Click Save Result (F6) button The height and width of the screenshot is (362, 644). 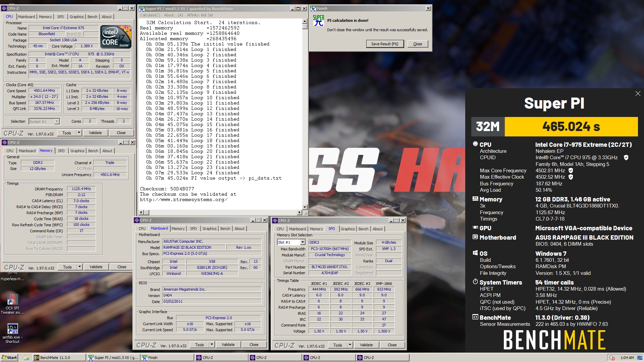pos(385,44)
